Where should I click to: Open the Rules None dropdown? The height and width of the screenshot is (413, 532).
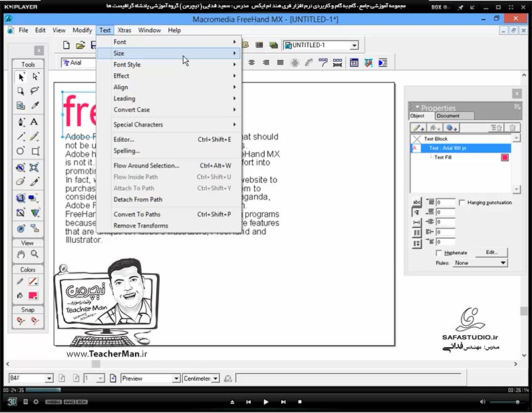(x=480, y=263)
